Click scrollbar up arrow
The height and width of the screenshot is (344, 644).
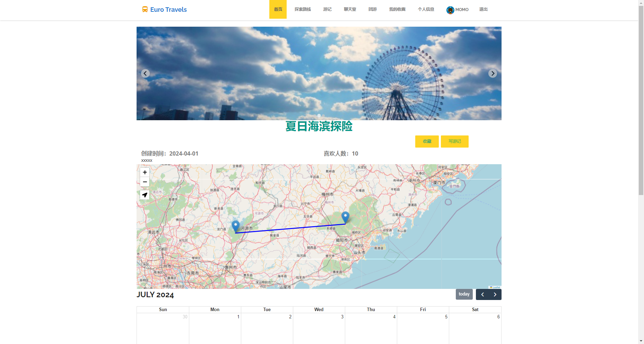tap(641, 2)
